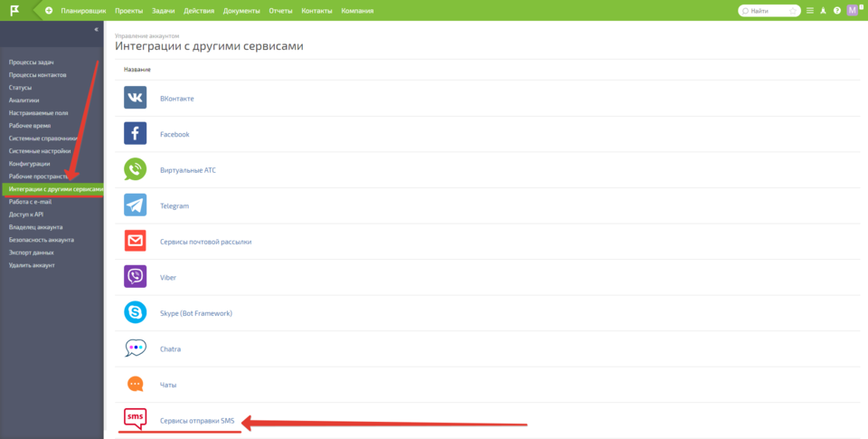Click the red SMS icon
The width and height of the screenshot is (868, 439).
click(x=135, y=420)
